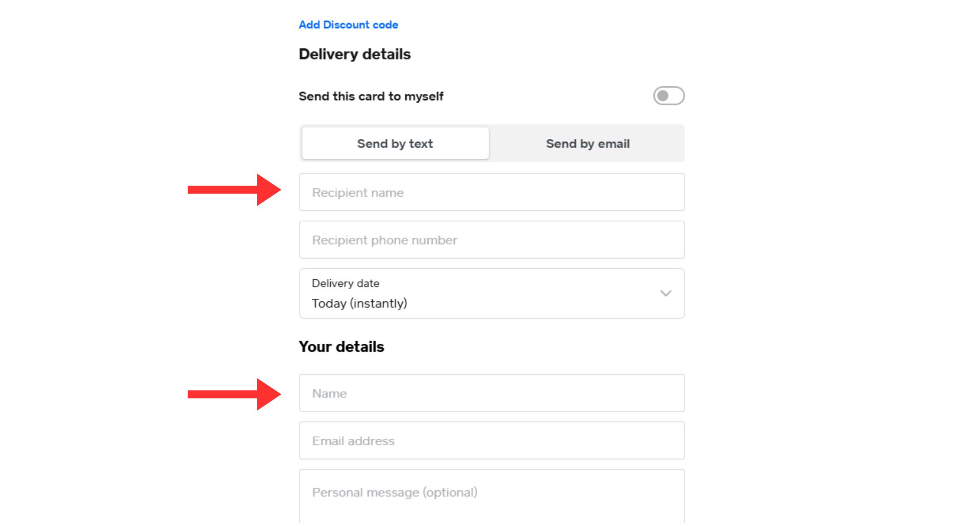The image size is (980, 523).
Task: Click the Your details heading
Action: (341, 347)
